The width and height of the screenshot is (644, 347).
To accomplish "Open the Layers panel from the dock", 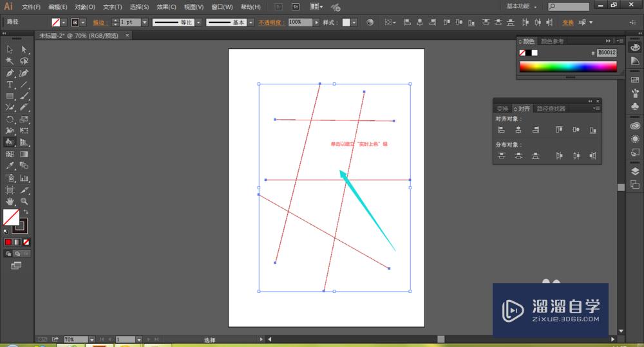I will coord(635,171).
